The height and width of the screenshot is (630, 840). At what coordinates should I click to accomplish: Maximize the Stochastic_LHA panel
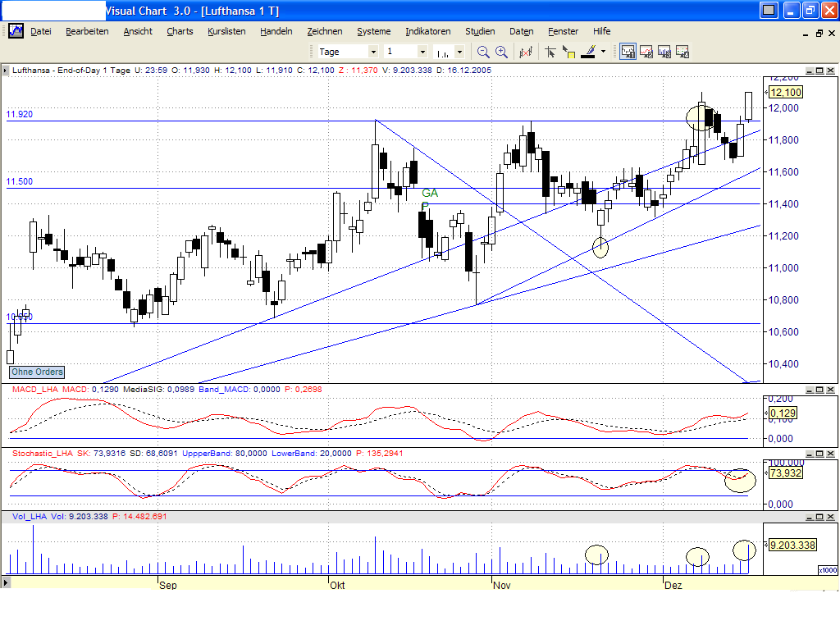[819, 452]
